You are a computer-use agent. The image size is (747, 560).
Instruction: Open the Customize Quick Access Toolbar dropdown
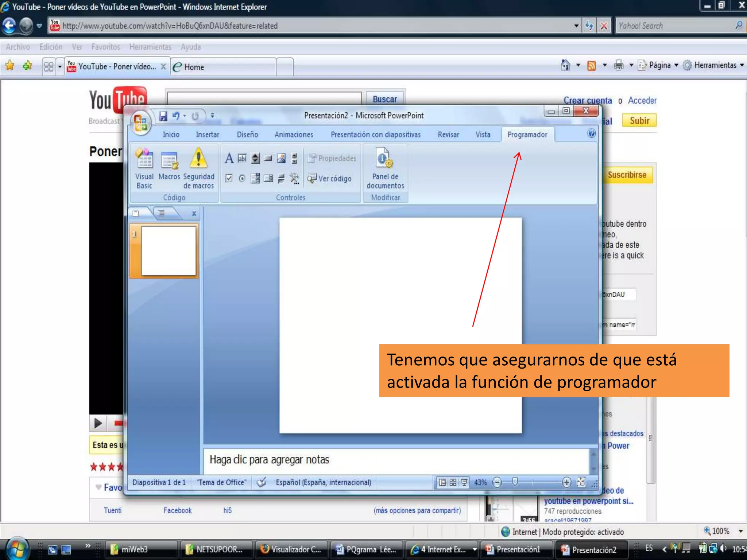coord(212,116)
